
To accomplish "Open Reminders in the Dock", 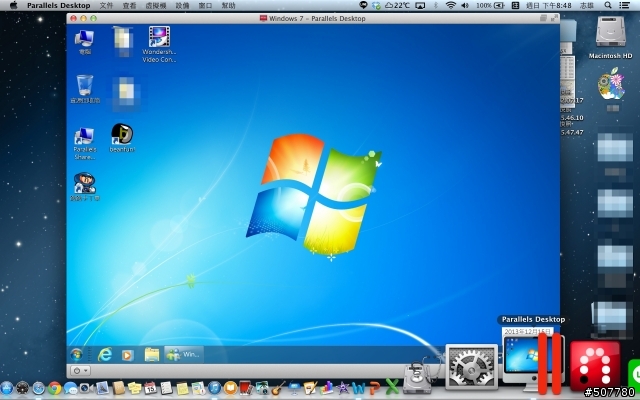I will [166, 388].
